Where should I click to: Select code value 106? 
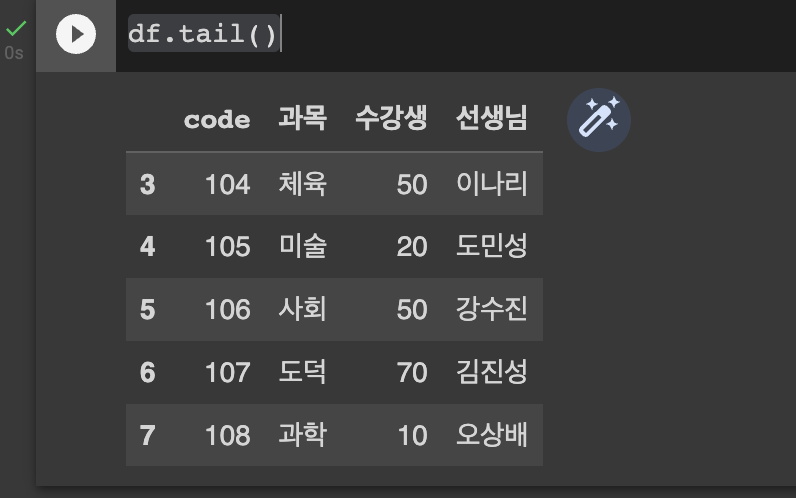tap(227, 310)
